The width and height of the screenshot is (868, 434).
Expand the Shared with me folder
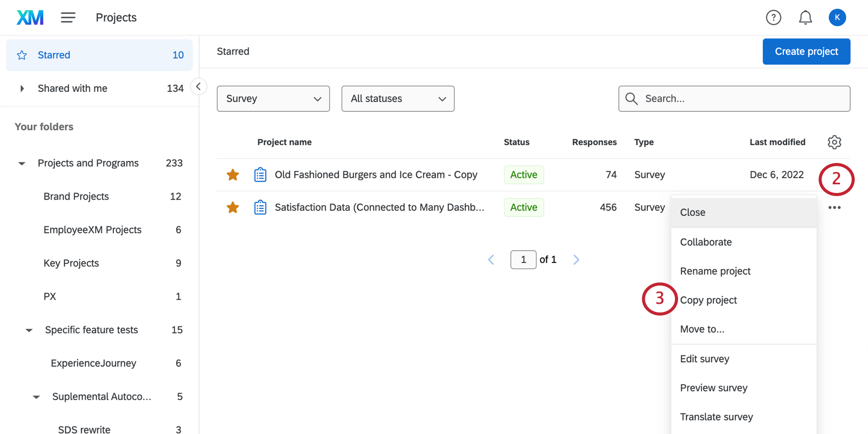click(x=22, y=88)
